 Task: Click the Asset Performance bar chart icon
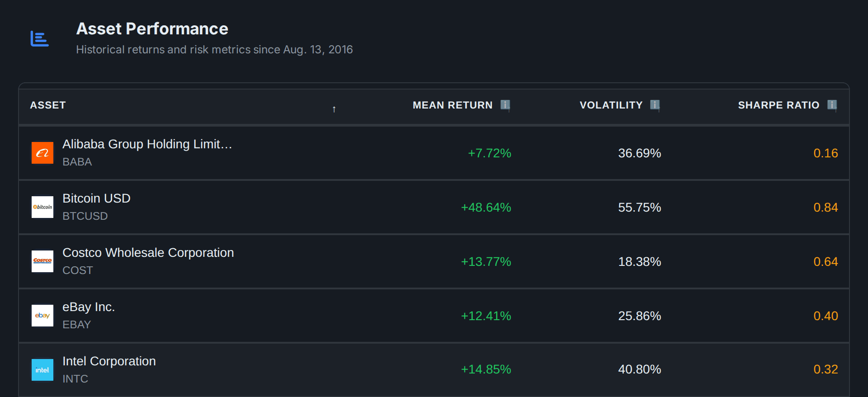pos(39,39)
